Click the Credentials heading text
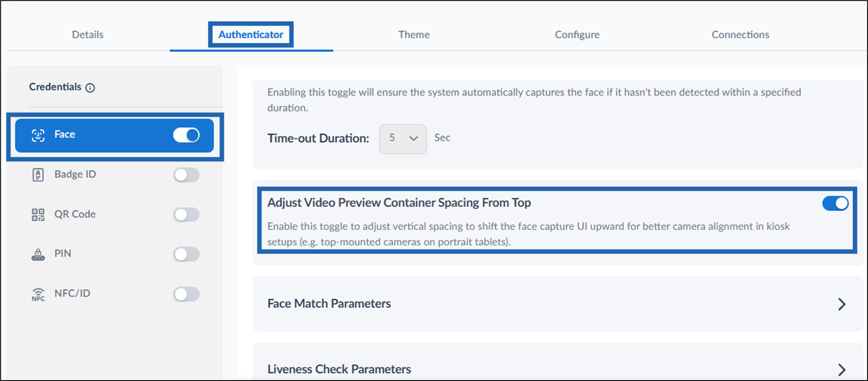 (55, 87)
